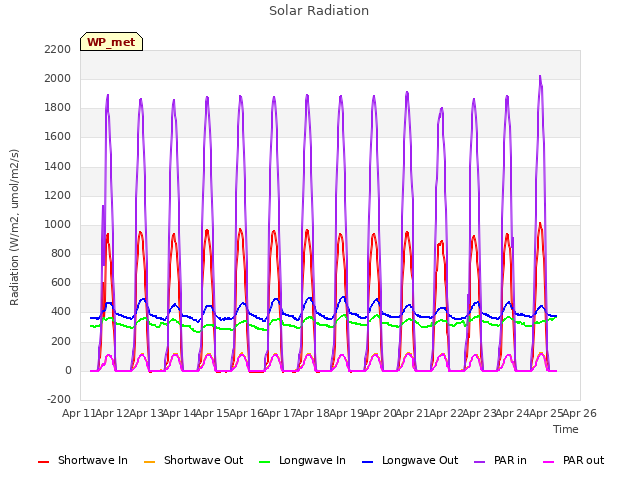Toggle the Longwave Out legend entry

[x=410, y=460]
